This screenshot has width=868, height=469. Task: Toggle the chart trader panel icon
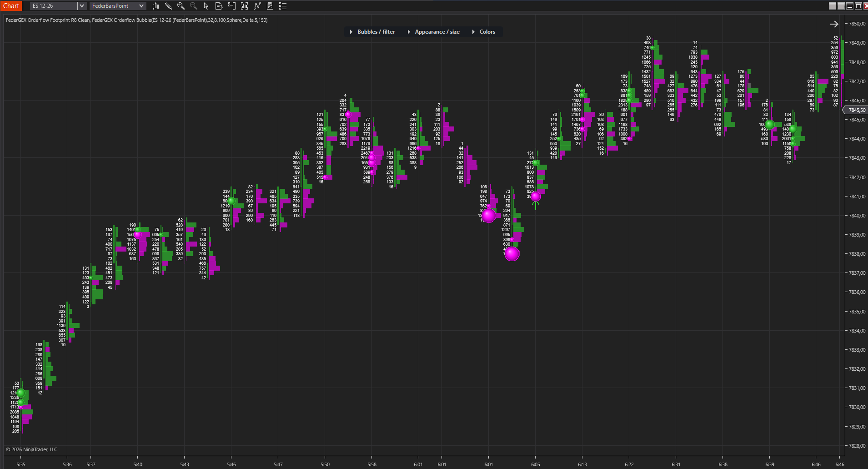tap(231, 6)
